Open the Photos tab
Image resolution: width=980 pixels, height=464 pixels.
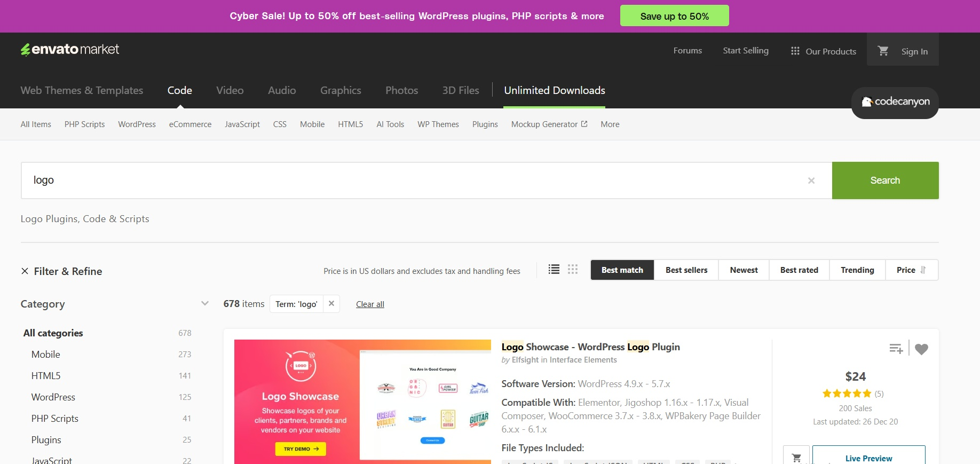click(x=402, y=90)
